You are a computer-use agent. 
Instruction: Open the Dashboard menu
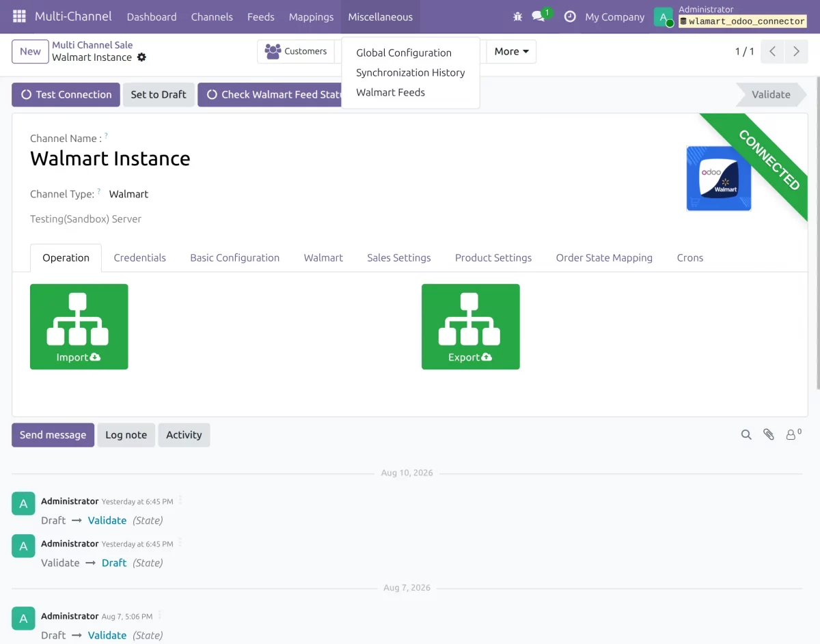(x=152, y=16)
